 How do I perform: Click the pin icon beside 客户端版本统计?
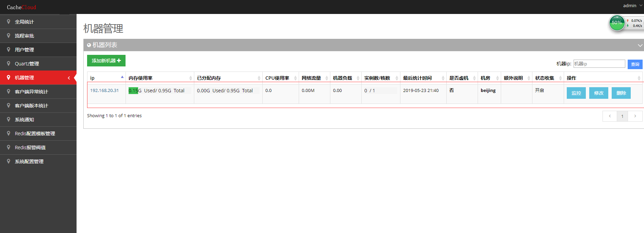coord(9,105)
